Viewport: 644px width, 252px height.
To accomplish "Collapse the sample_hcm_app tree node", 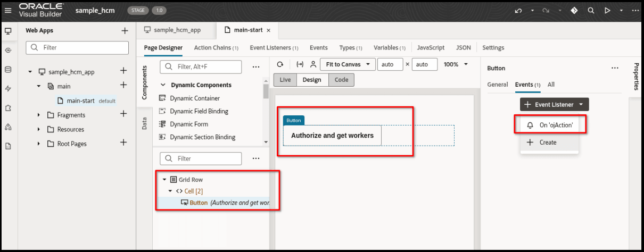I will [30, 72].
